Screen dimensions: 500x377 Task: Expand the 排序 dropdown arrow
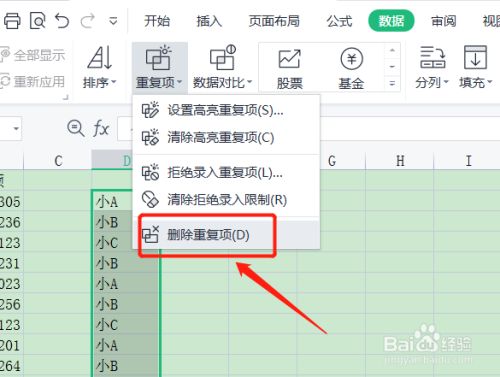pyautogui.click(x=113, y=82)
